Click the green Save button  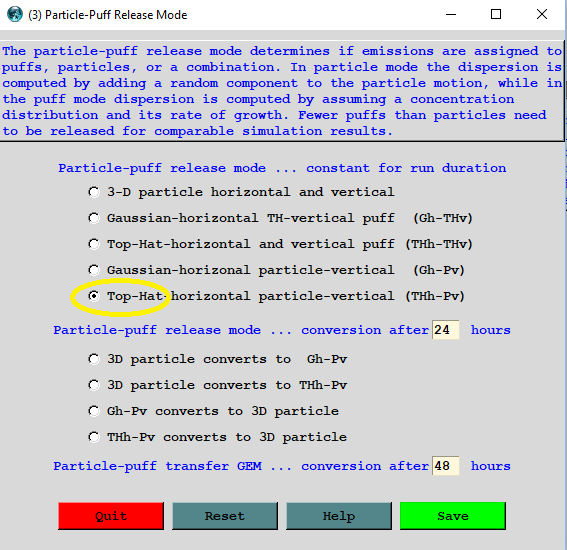pos(453,516)
